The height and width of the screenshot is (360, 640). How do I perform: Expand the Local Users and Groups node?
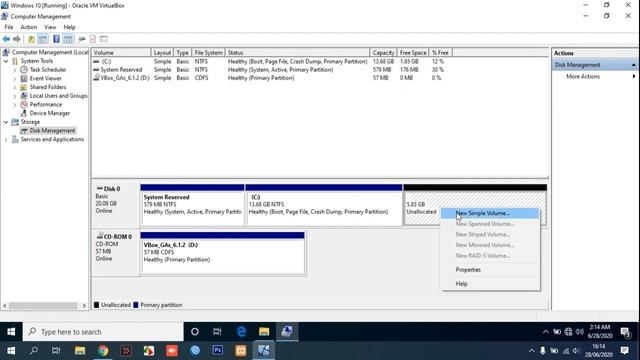point(15,96)
